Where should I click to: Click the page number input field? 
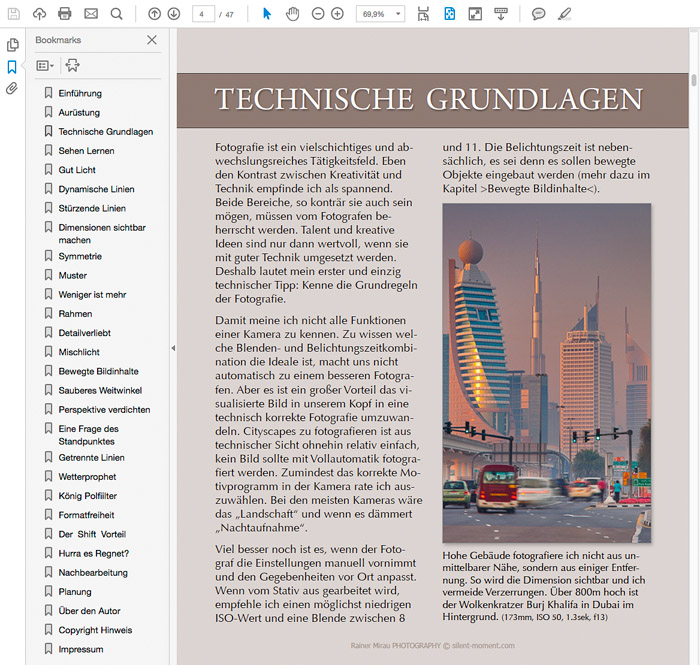pos(203,14)
